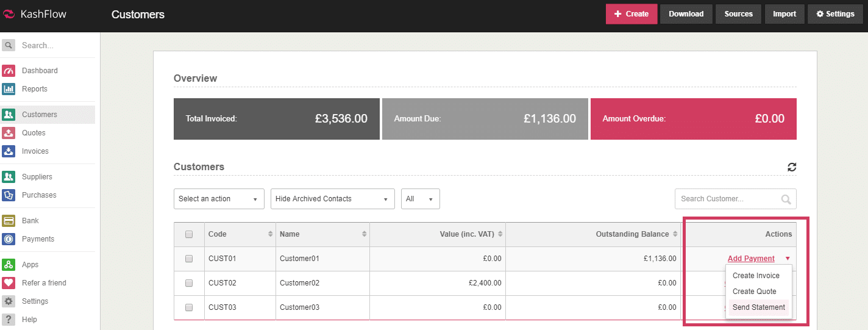Open Purchases using its sidebar icon

(x=9, y=195)
